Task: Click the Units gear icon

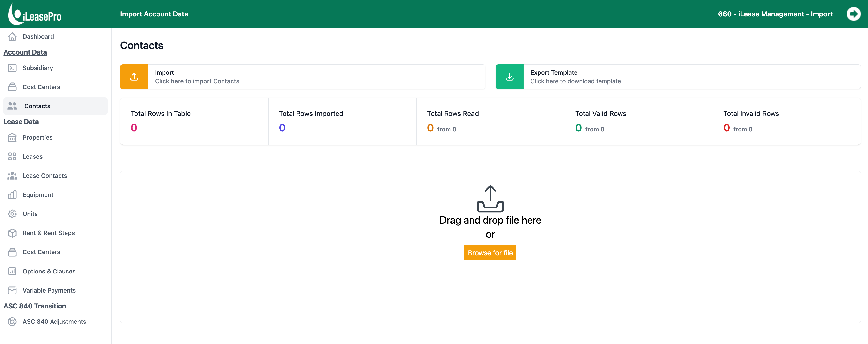Action: (12, 214)
